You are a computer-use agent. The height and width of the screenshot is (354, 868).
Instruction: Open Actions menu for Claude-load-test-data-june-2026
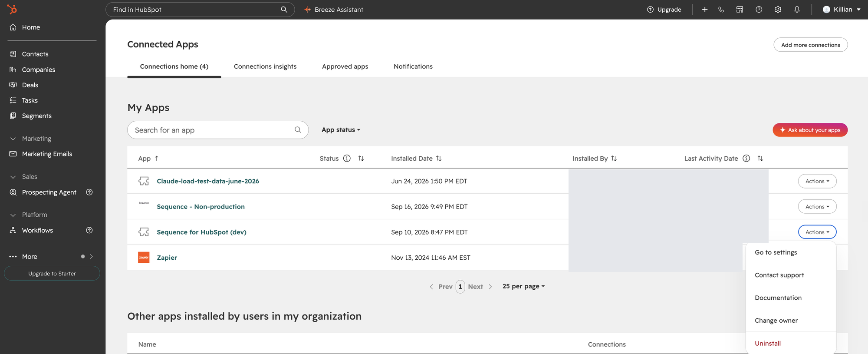817,181
